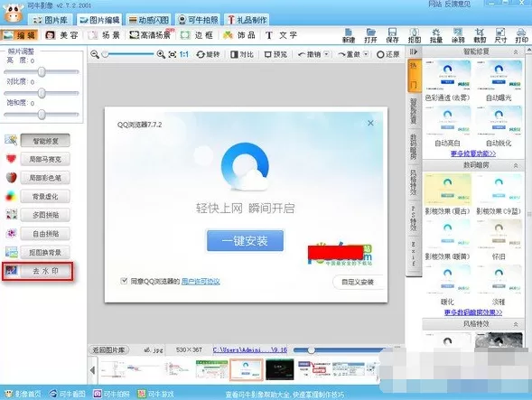Open the 更多数码暗房效果>> link
Viewport: 532px width, 400px height.
(x=473, y=312)
